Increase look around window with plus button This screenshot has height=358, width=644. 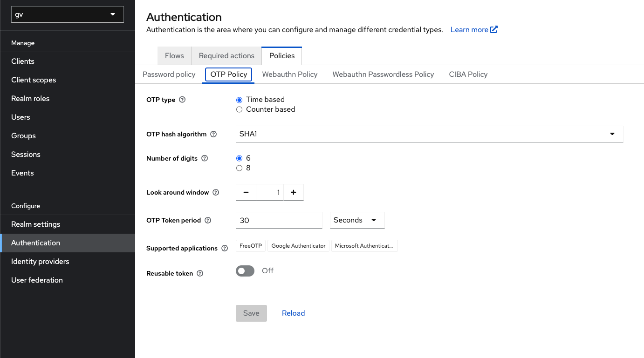point(294,192)
